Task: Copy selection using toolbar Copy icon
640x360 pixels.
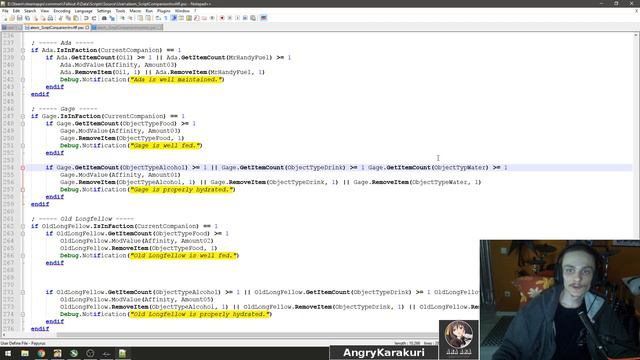Action: point(68,18)
